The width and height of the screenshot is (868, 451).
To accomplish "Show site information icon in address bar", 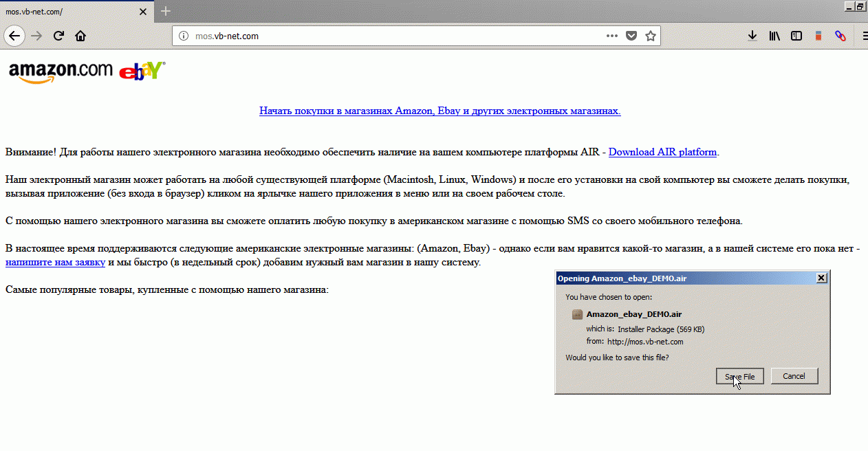I will tap(183, 36).
